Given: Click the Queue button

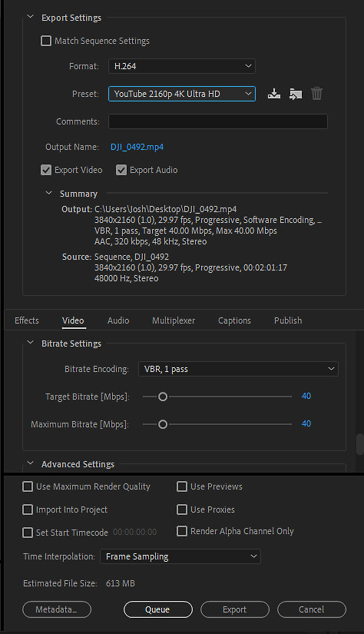Looking at the screenshot, I should 158,609.
